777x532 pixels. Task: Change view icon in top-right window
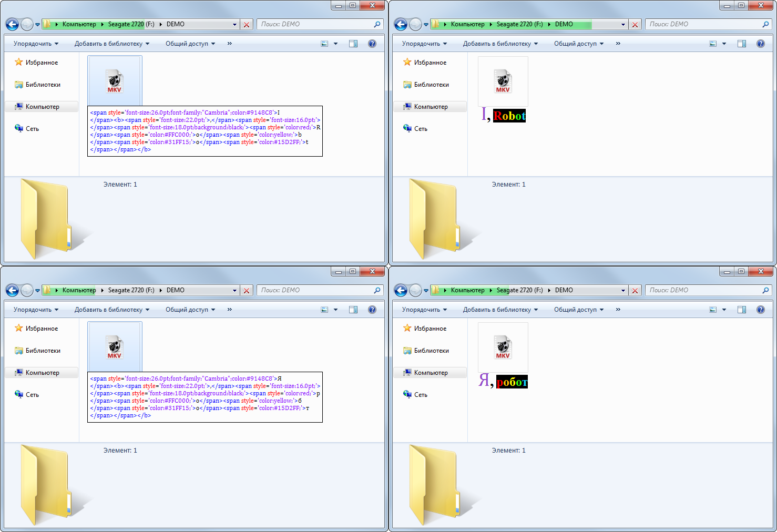(713, 44)
